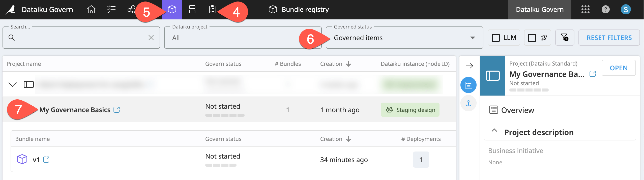644x180 pixels.
Task: Click deployments count 1 for v1
Action: [421, 159]
